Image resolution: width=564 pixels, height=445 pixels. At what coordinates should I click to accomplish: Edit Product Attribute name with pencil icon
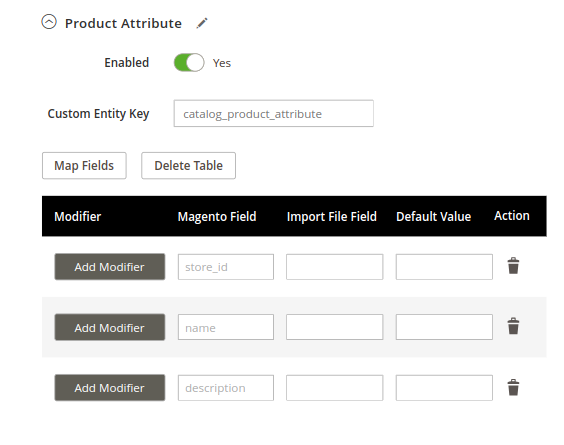[x=202, y=23]
